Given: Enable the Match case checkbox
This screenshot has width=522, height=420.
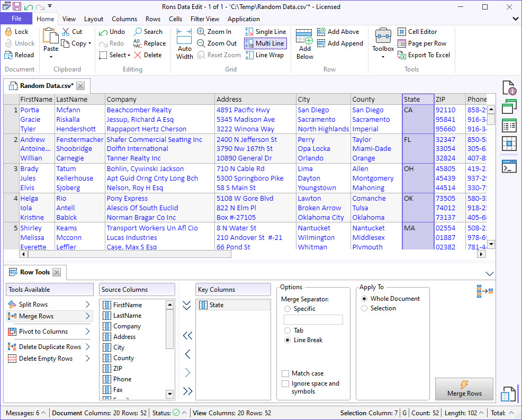Looking at the screenshot, I should [x=286, y=373].
